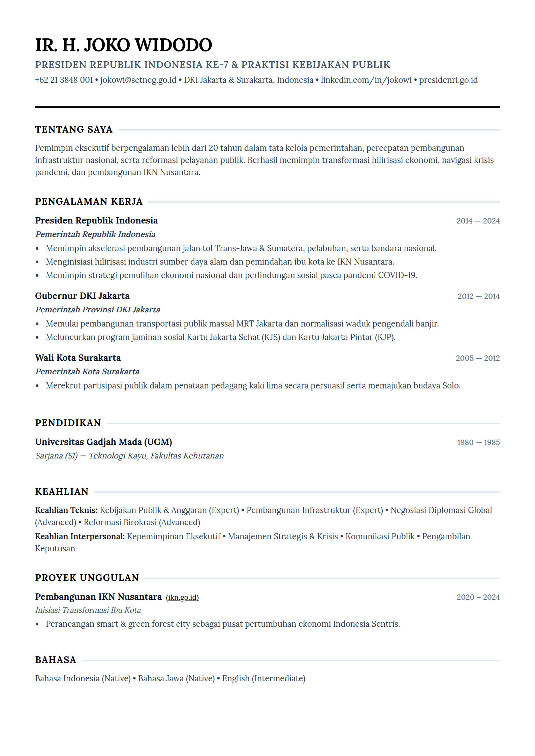Click the TENTANG SAYA section heading
Screen dimensions: 535x756
[x=74, y=130]
